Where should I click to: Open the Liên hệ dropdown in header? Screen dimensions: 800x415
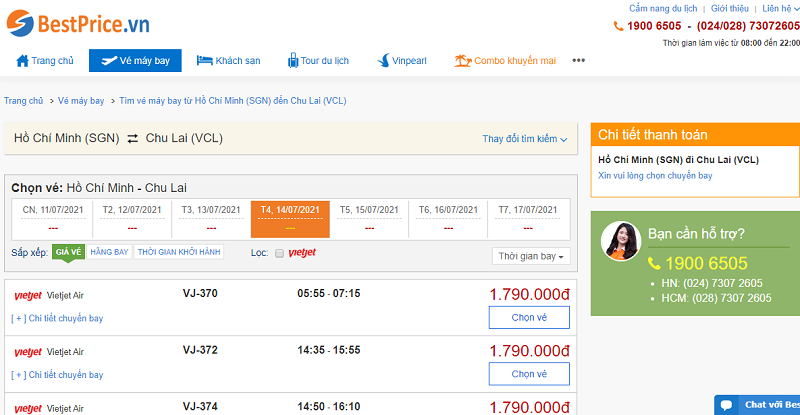coord(781,9)
